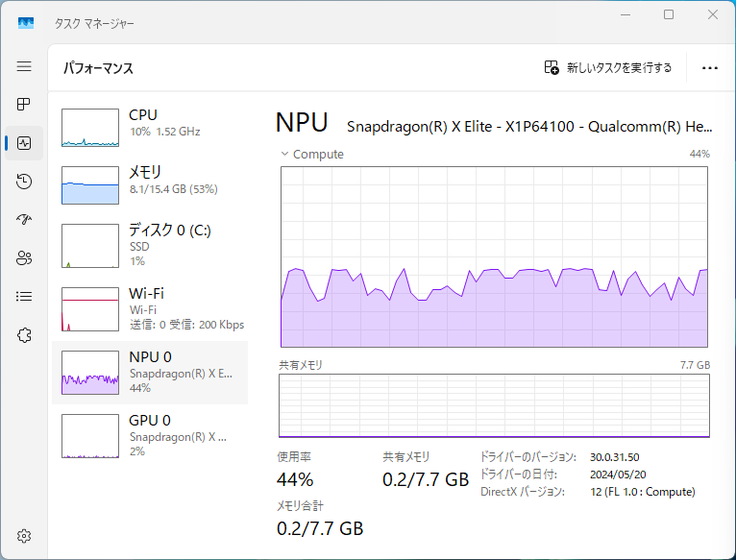Select Wi-Fi in the performance list

coord(149,307)
